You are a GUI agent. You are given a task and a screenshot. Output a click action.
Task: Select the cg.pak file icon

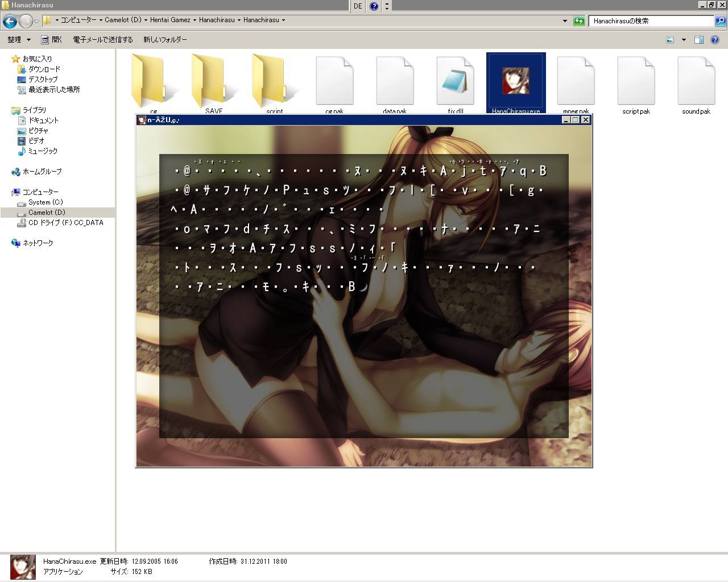click(x=334, y=80)
